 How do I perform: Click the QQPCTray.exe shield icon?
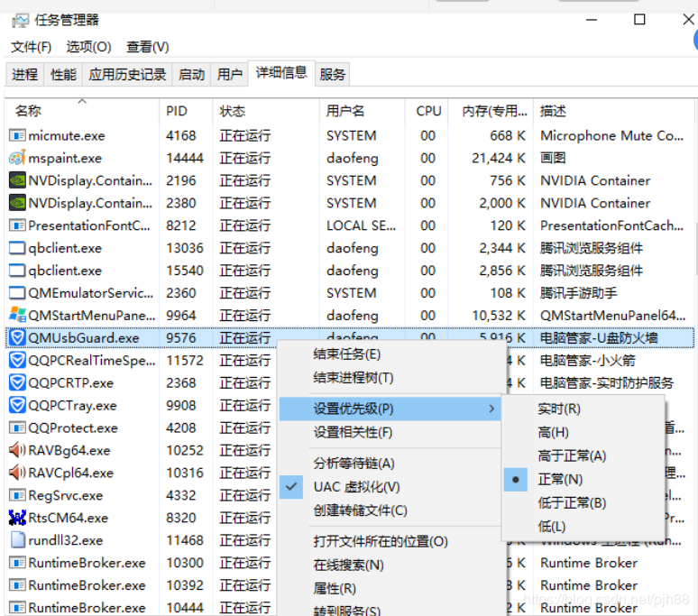point(17,405)
